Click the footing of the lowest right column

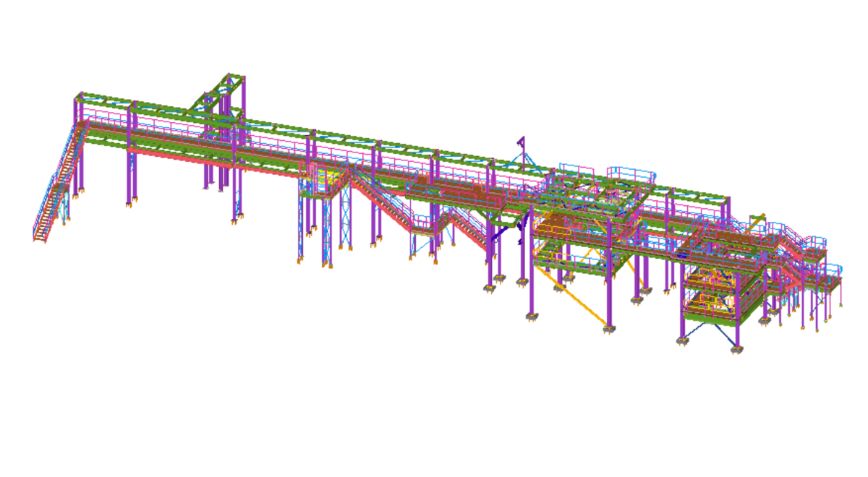click(736, 351)
